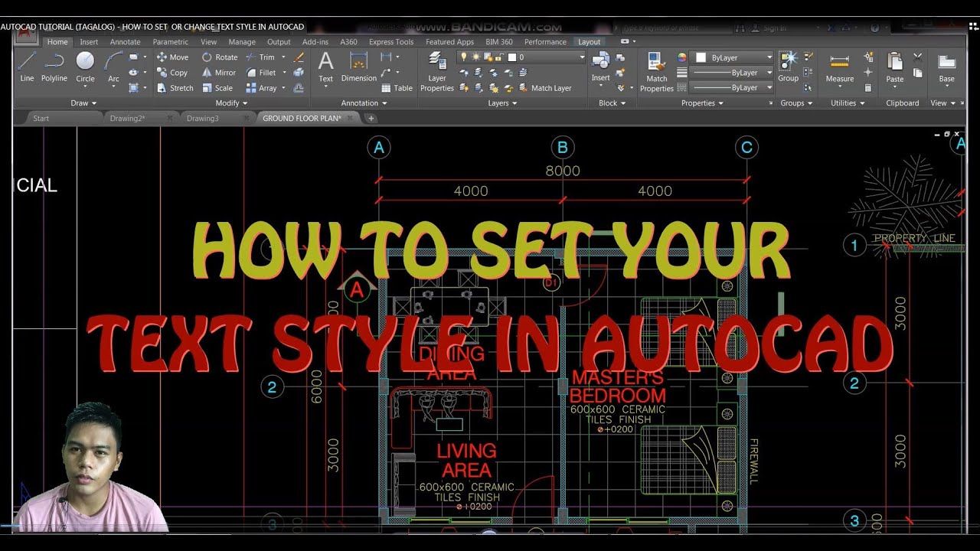
Task: Click the Stretch tool
Action: [175, 88]
